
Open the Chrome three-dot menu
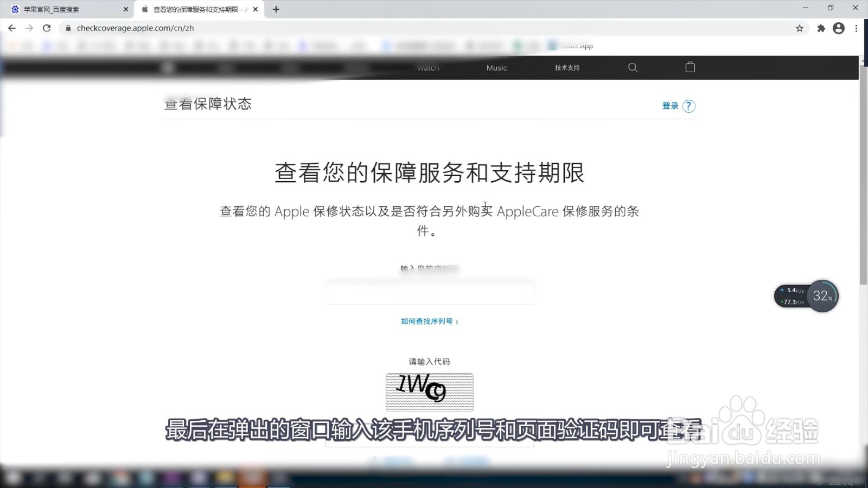pos(856,28)
